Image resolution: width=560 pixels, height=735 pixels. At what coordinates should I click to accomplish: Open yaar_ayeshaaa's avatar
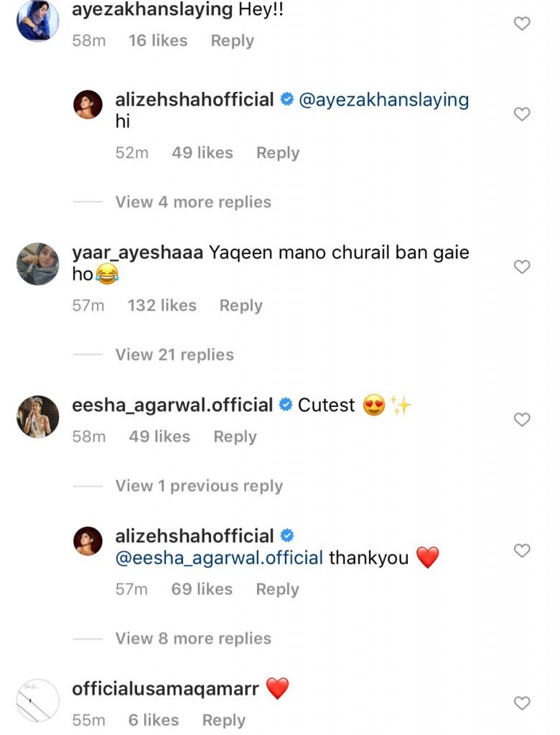click(37, 264)
